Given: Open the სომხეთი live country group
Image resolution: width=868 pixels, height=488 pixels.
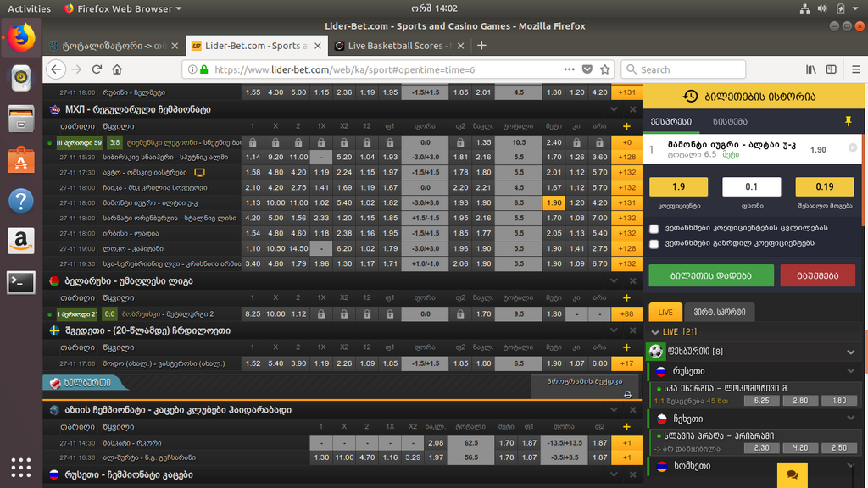Looking at the screenshot, I should click(692, 466).
